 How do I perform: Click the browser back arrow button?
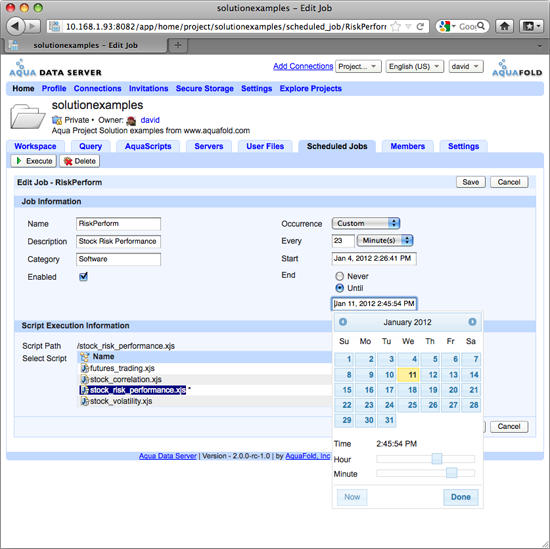(15, 26)
